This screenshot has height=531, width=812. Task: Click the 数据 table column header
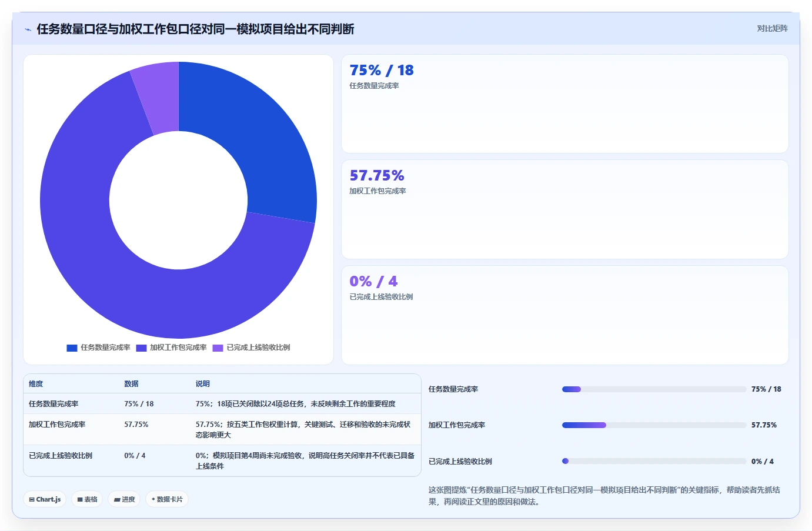tap(131, 384)
